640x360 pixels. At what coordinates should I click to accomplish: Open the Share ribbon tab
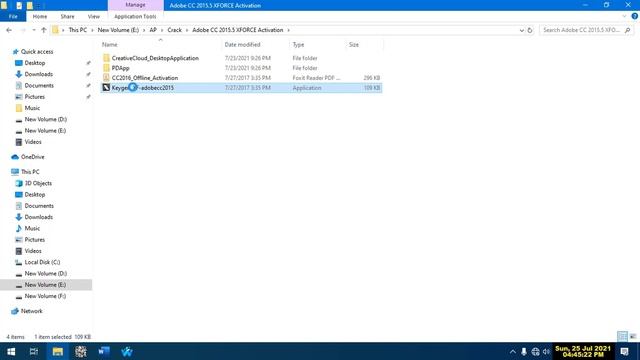[67, 16]
